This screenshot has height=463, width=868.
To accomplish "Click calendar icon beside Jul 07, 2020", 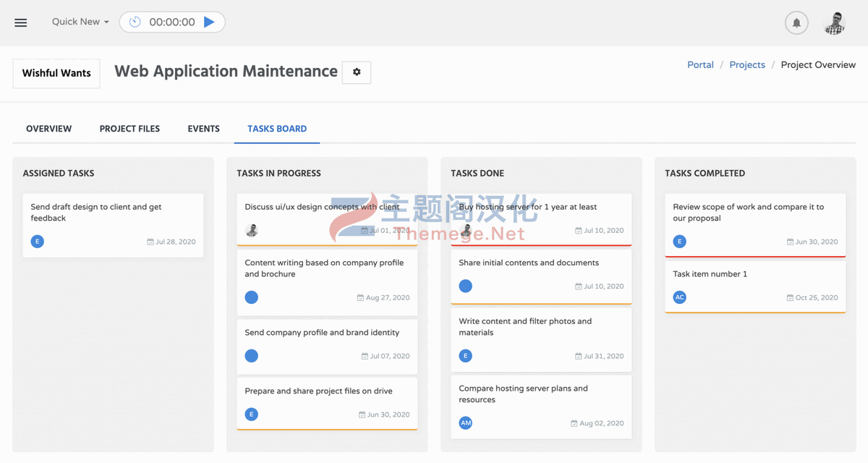I will click(365, 356).
